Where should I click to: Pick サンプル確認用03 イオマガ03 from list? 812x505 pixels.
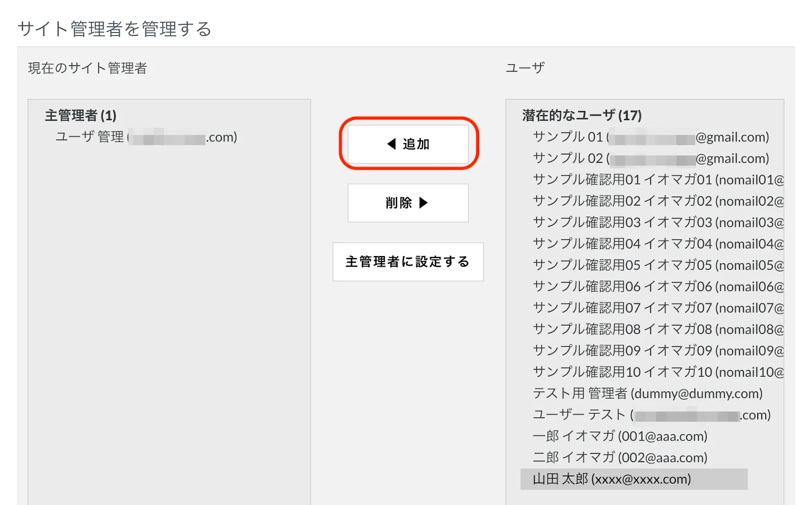(x=658, y=222)
